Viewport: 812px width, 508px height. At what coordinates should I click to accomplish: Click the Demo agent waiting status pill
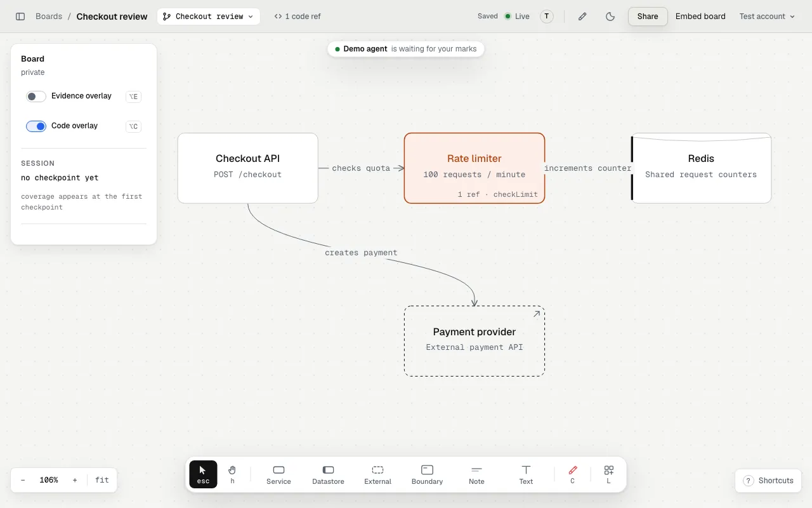[x=406, y=49]
